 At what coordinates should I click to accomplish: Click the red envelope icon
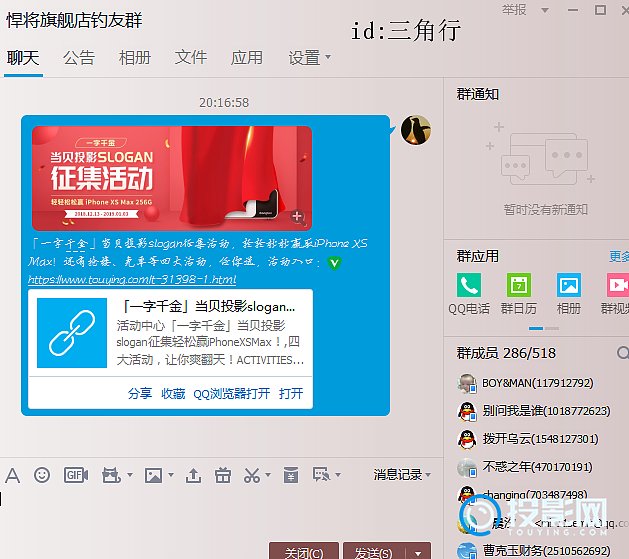(290, 475)
